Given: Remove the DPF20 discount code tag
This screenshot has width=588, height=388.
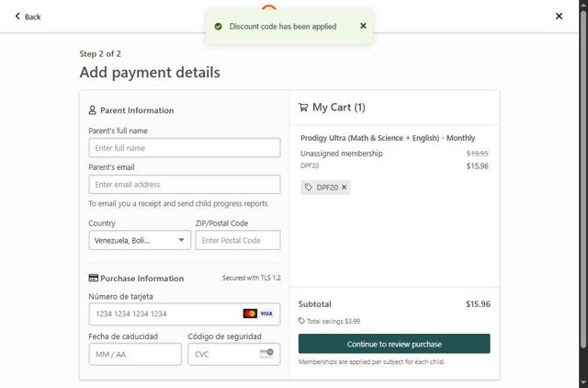Looking at the screenshot, I should tap(345, 188).
